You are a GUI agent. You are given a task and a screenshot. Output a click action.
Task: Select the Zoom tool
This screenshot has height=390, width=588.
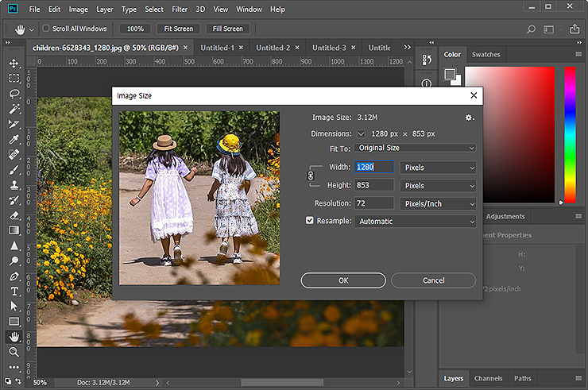tap(14, 351)
